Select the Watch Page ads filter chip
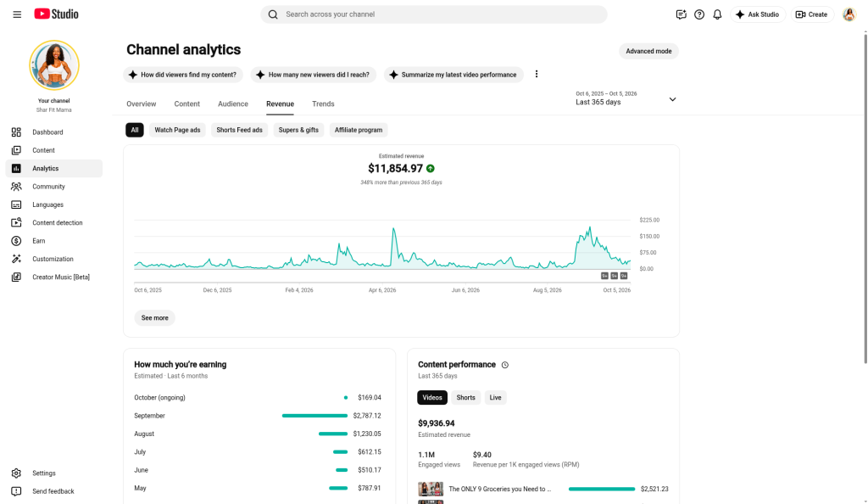Image resolution: width=868 pixels, height=504 pixels. point(177,130)
